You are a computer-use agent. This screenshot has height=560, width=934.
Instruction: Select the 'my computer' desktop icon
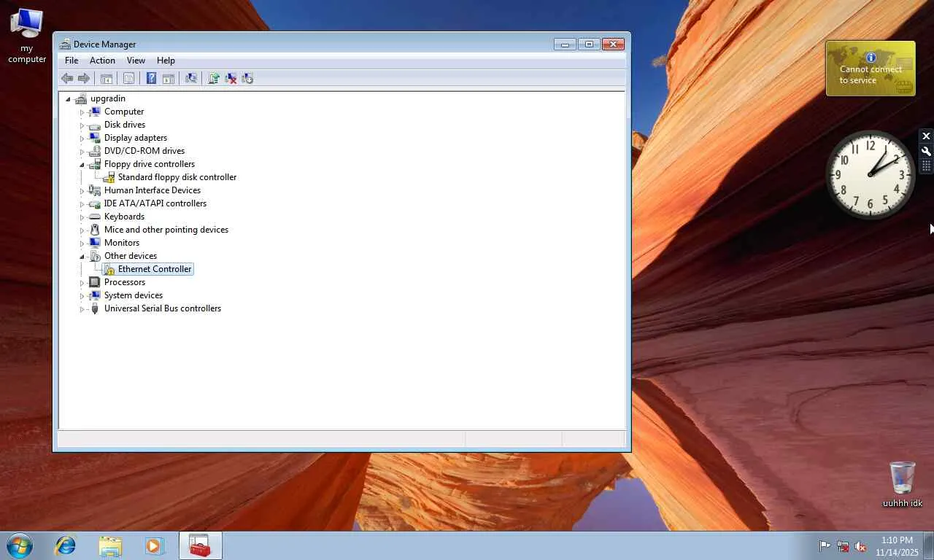point(27,36)
